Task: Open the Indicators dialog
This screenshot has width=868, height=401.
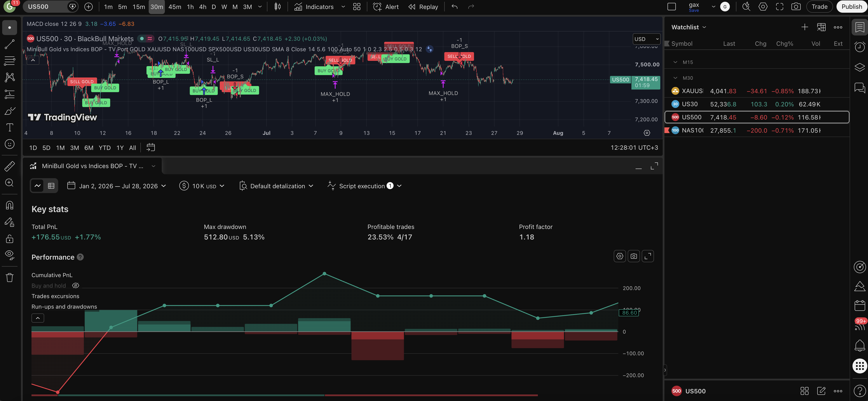Action: tap(314, 7)
